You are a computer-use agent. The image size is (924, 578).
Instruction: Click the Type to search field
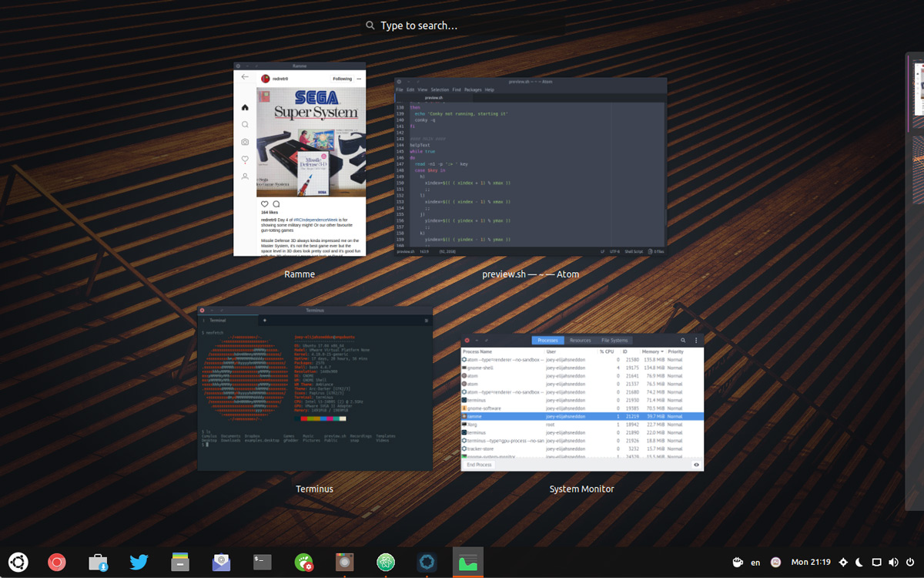419,25
